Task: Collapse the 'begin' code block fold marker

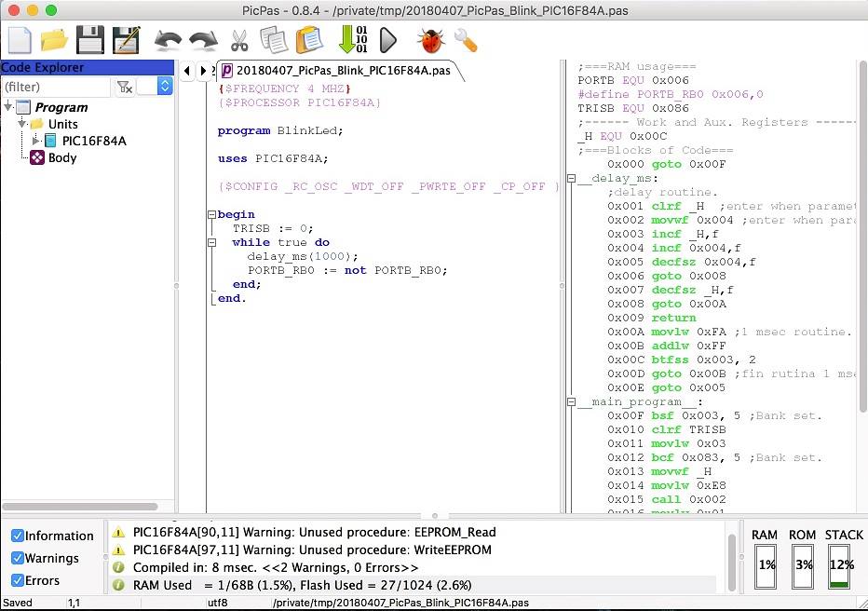Action: tap(211, 214)
